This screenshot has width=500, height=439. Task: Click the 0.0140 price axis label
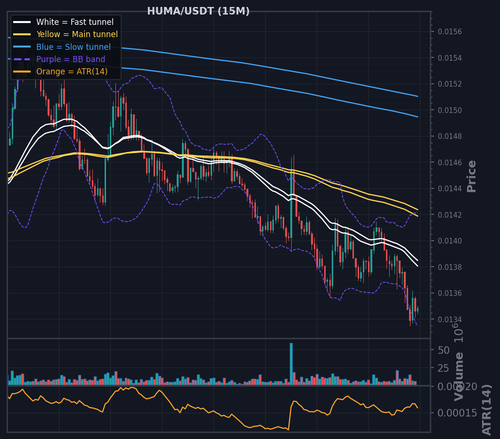pyautogui.click(x=450, y=241)
